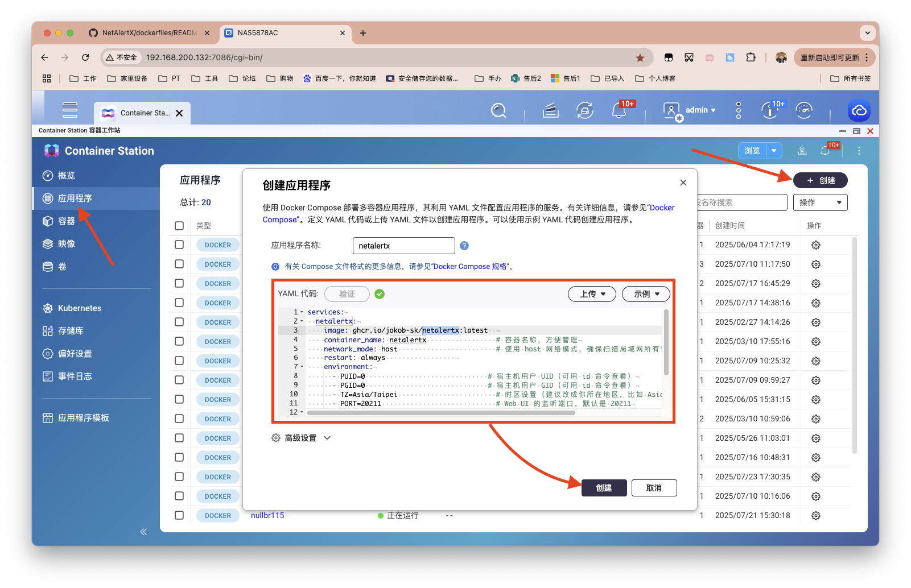Select the first DOCKER row checkbox

tap(179, 245)
